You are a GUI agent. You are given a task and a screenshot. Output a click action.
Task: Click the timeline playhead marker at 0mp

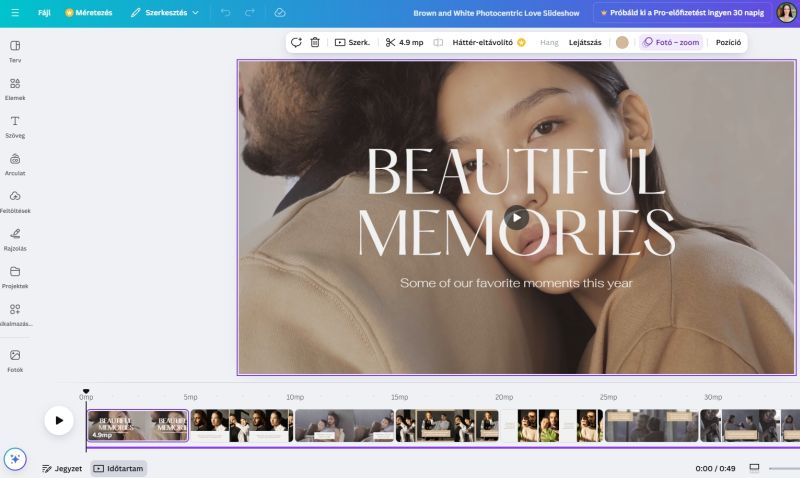point(86,392)
